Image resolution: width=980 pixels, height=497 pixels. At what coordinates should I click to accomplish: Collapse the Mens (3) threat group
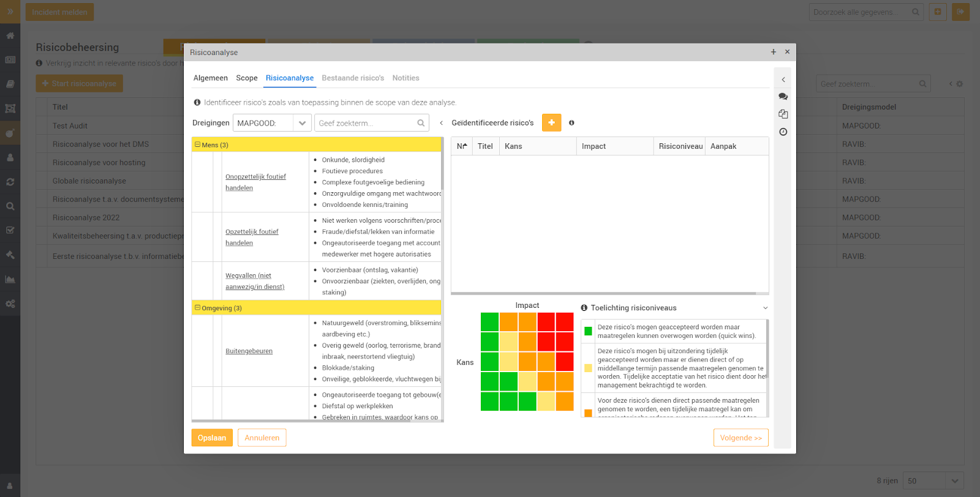[198, 145]
